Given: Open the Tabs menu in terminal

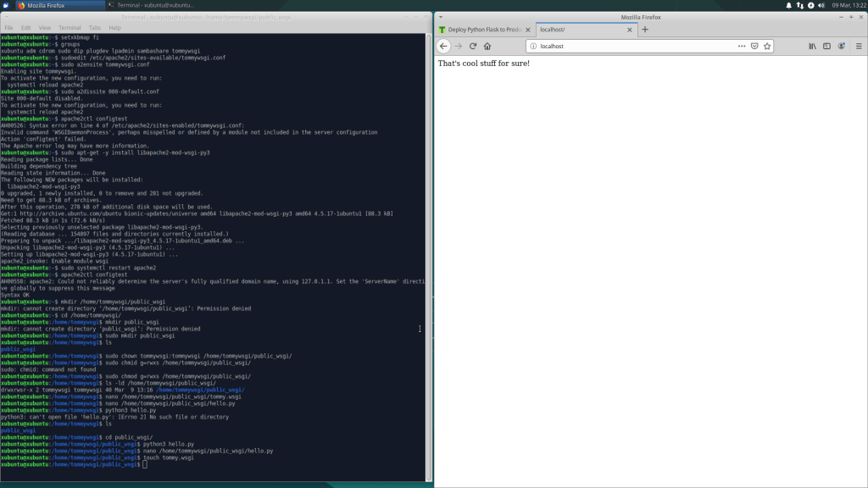Looking at the screenshot, I should tap(94, 27).
